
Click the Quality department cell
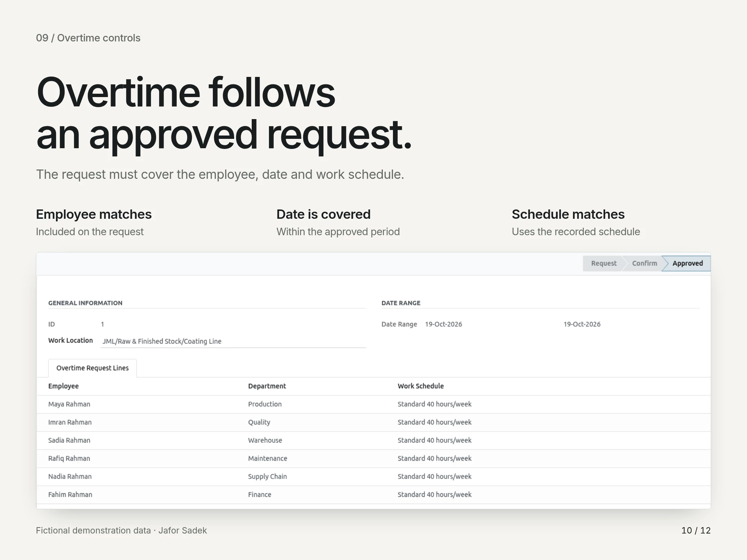point(259,422)
